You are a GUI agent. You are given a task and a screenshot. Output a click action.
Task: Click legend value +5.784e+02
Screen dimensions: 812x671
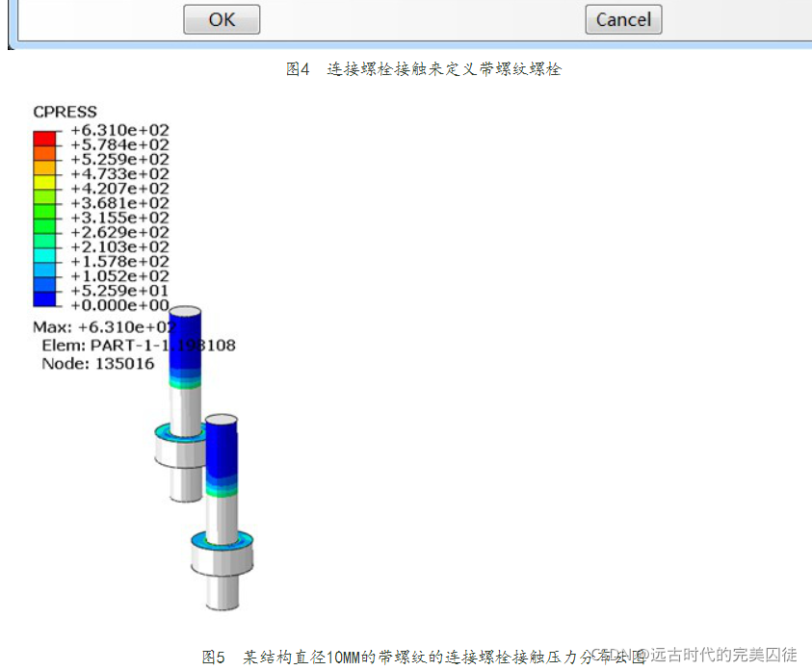120,144
